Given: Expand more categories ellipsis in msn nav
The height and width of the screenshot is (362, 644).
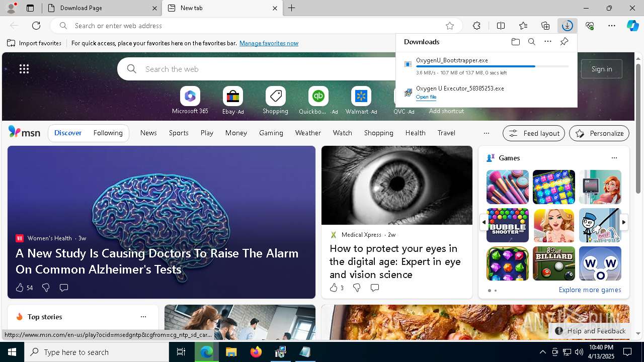Looking at the screenshot, I should point(486,133).
